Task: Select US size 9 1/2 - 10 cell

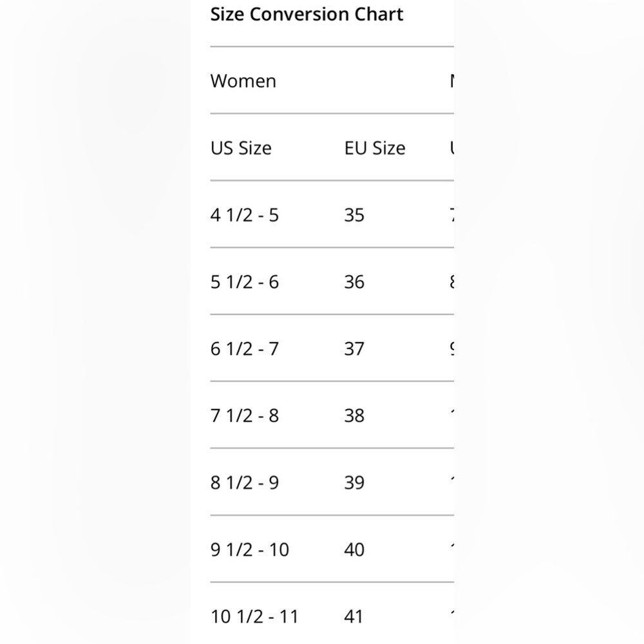Action: click(250, 549)
